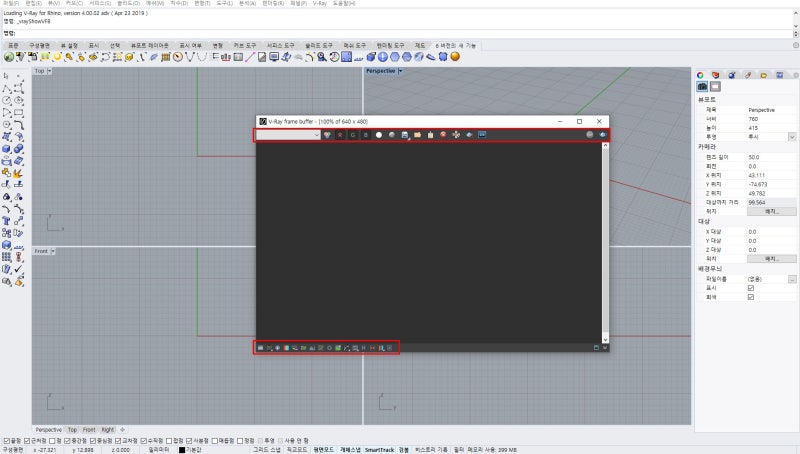Image resolution: width=800 pixels, height=454 pixels.
Task: Click the gray sphere icon at frame buffer top right
Action: pos(590,135)
